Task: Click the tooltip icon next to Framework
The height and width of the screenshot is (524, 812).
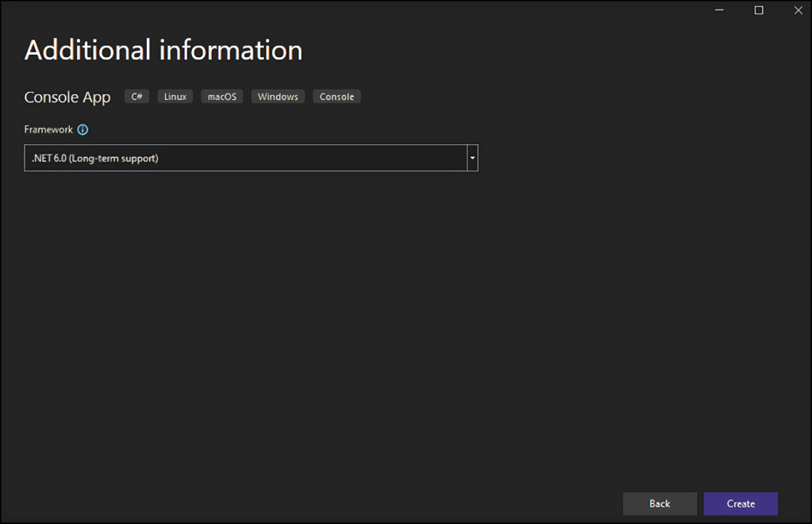Action: click(x=84, y=129)
